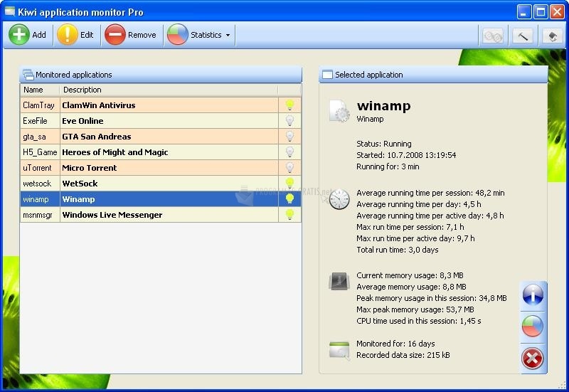This screenshot has height=392, width=569.
Task: Click the msnmsgr name cell
Action: tap(40, 215)
